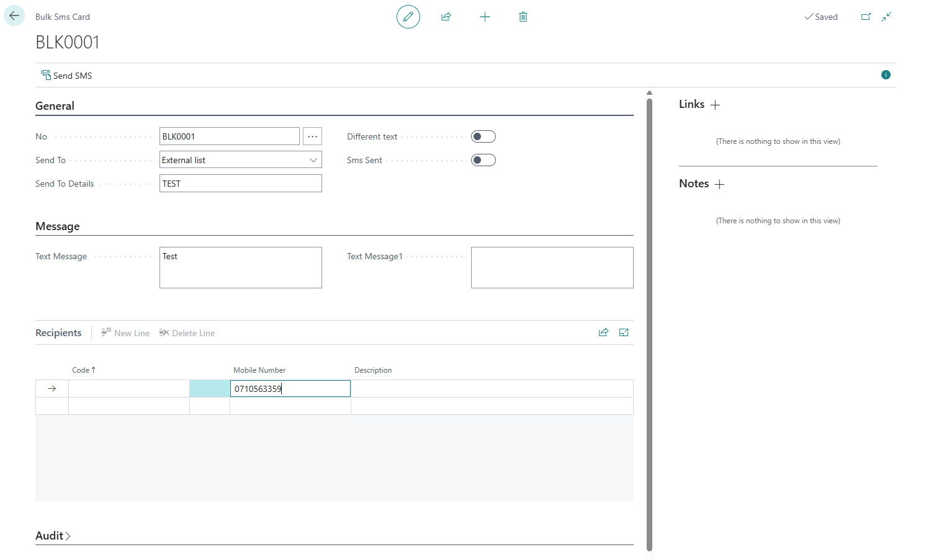This screenshot has width=926, height=560.
Task: Collapse the General section heading
Action: [55, 106]
